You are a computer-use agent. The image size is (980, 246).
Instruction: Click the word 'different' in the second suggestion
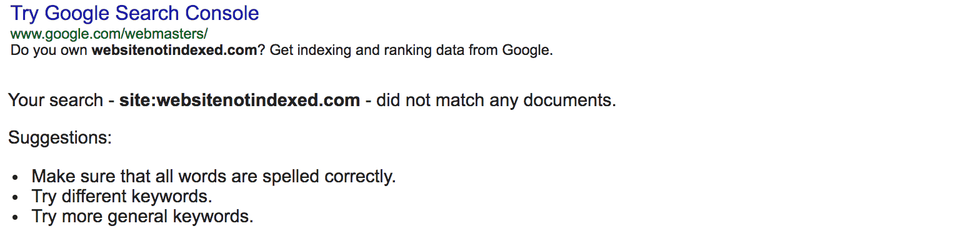95,197
